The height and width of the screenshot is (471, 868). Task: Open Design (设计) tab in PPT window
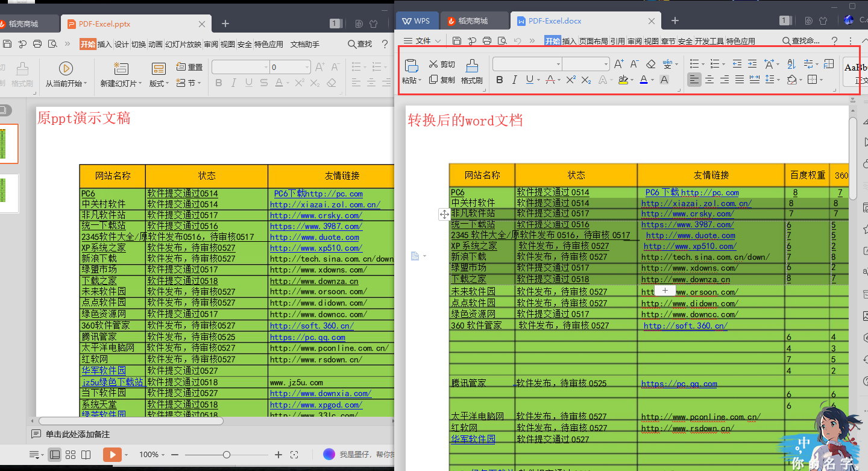pos(122,44)
